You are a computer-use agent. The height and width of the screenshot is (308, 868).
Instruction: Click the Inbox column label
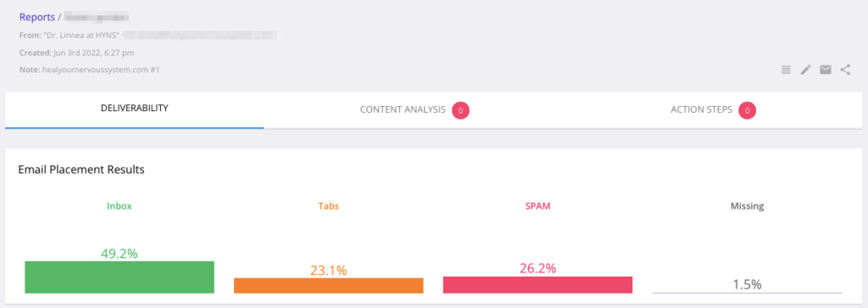[x=120, y=206]
